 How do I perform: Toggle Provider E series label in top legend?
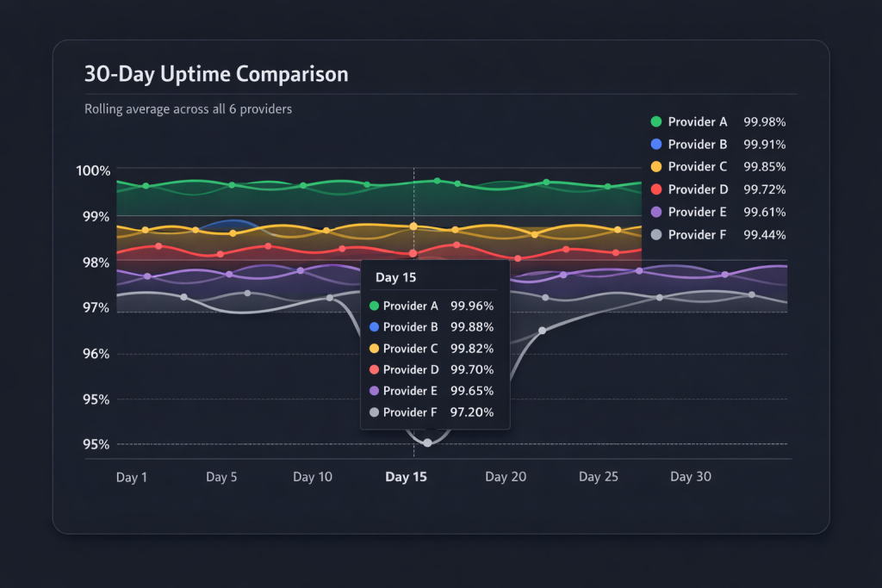(698, 212)
